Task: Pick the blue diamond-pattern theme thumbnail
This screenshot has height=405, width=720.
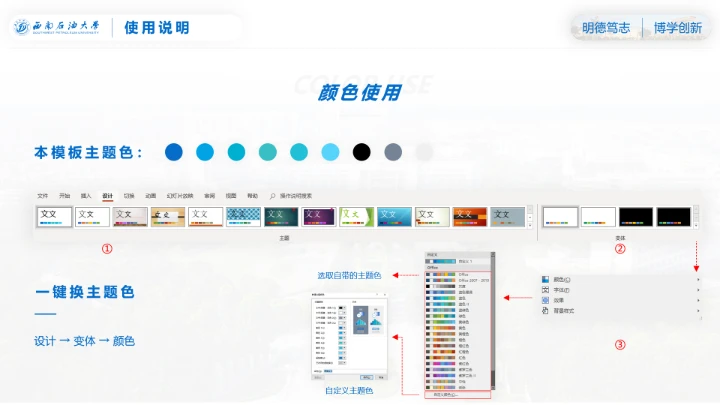Action: [243, 217]
